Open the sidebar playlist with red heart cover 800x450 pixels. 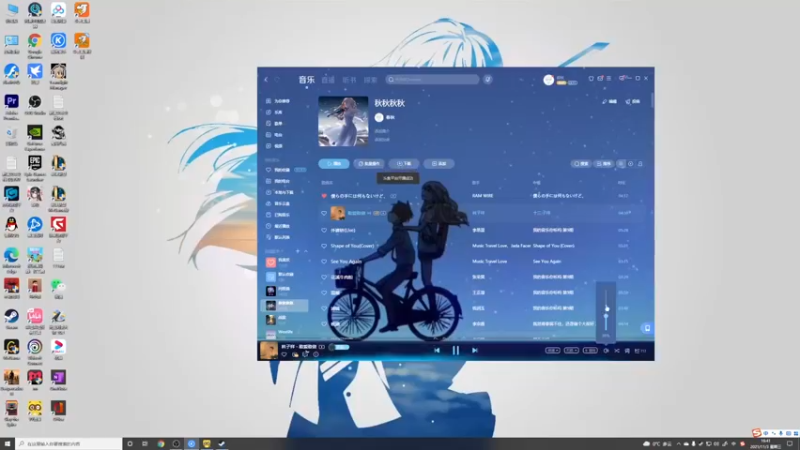pyautogui.click(x=271, y=262)
